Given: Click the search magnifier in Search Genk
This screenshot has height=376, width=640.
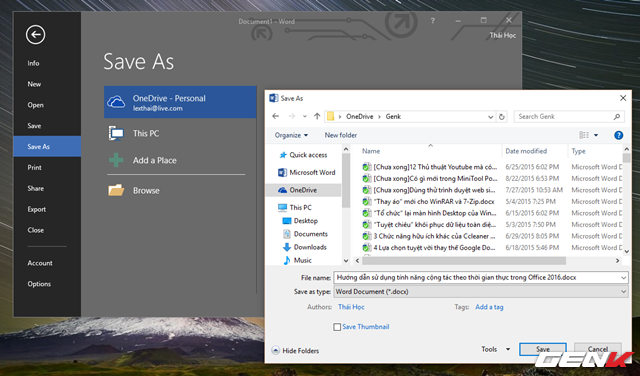Looking at the screenshot, I should [617, 117].
